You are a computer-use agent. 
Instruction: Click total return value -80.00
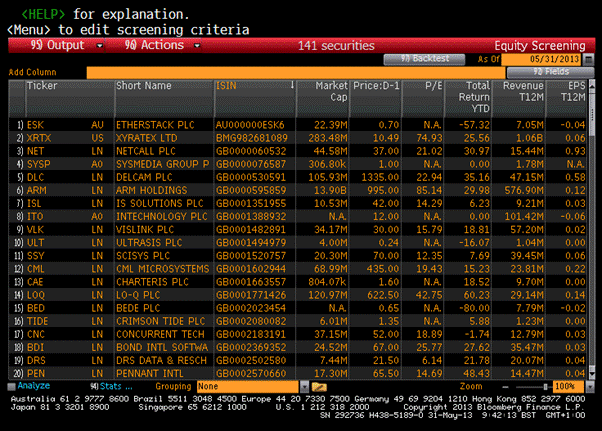coord(474,308)
